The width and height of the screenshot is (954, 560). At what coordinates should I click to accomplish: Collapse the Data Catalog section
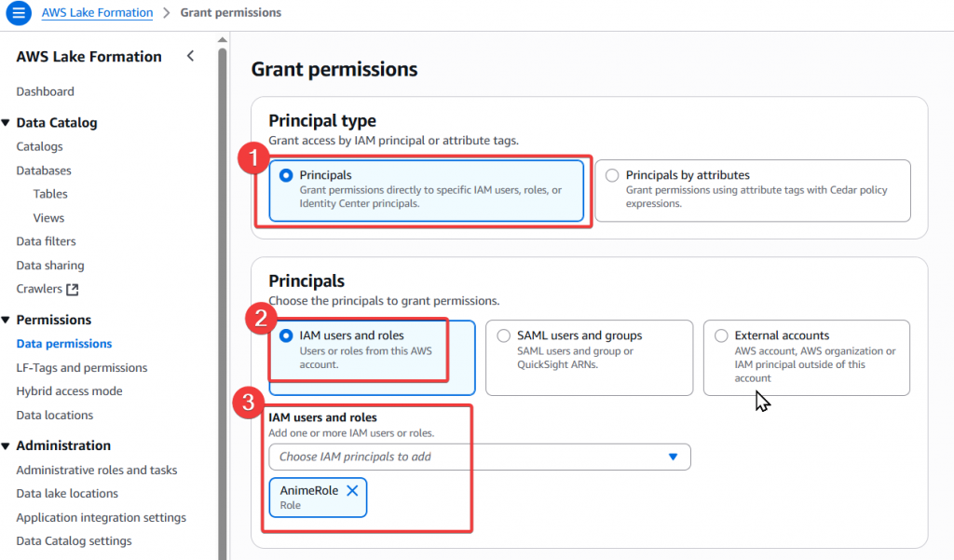tap(7, 123)
